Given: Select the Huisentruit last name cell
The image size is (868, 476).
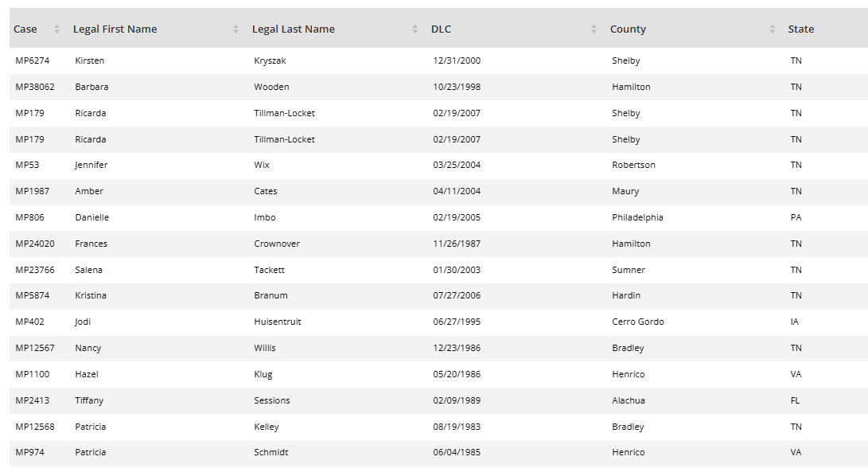Looking at the screenshot, I should 278,322.
